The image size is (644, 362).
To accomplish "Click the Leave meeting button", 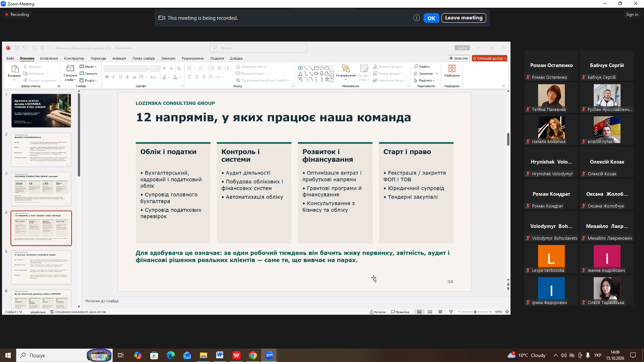I will [x=464, y=18].
